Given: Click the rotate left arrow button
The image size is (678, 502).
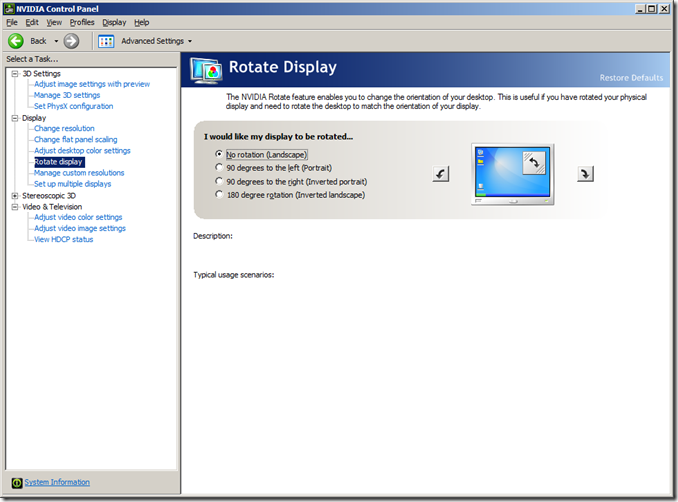Looking at the screenshot, I should click(441, 174).
